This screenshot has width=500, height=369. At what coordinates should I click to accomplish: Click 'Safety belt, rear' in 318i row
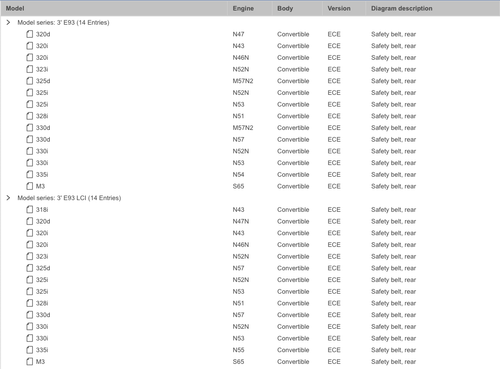click(393, 209)
